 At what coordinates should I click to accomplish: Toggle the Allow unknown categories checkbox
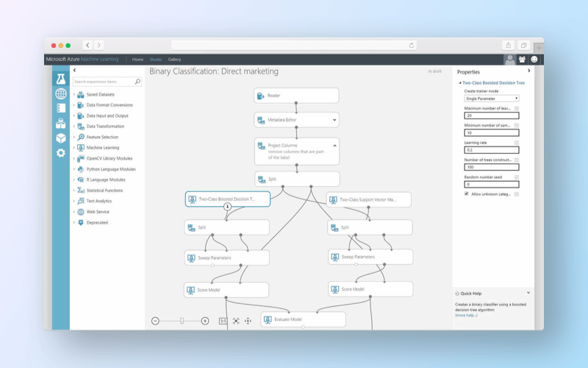point(467,194)
